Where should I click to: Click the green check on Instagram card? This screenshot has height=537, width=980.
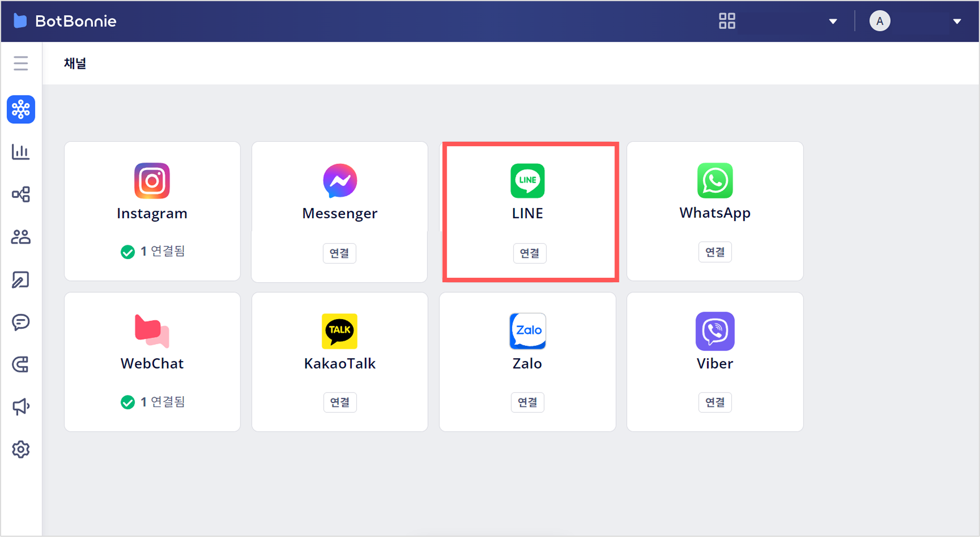tap(128, 252)
